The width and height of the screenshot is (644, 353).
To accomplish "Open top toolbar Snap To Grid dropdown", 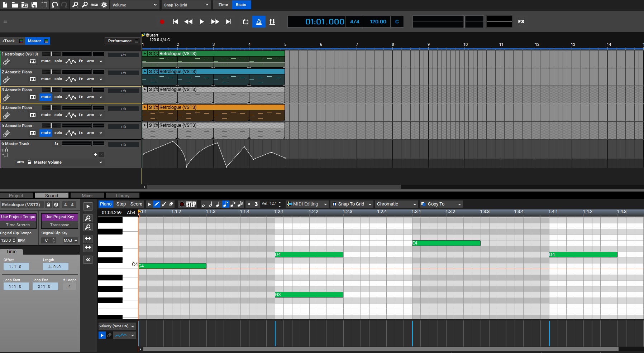I will click(x=186, y=5).
